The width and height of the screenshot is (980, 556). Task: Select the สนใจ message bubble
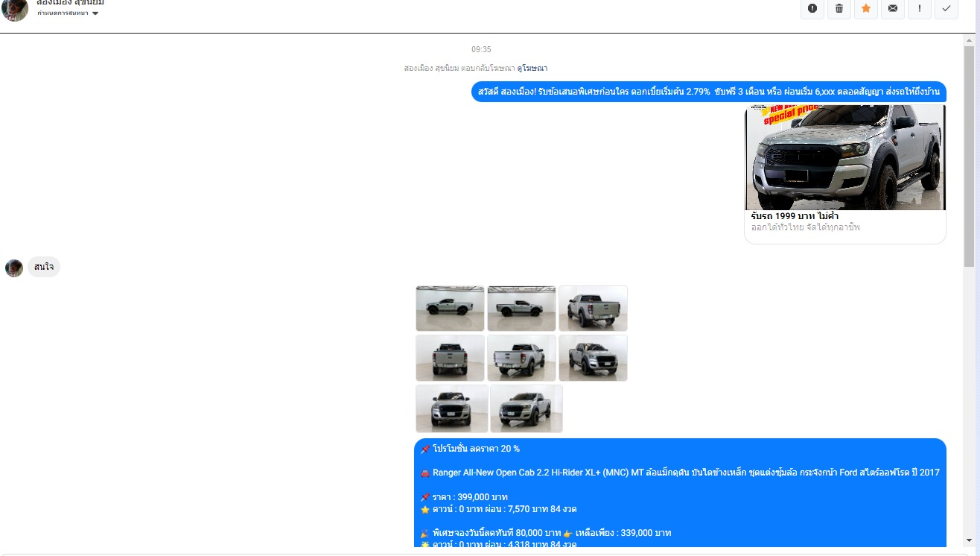(44, 267)
